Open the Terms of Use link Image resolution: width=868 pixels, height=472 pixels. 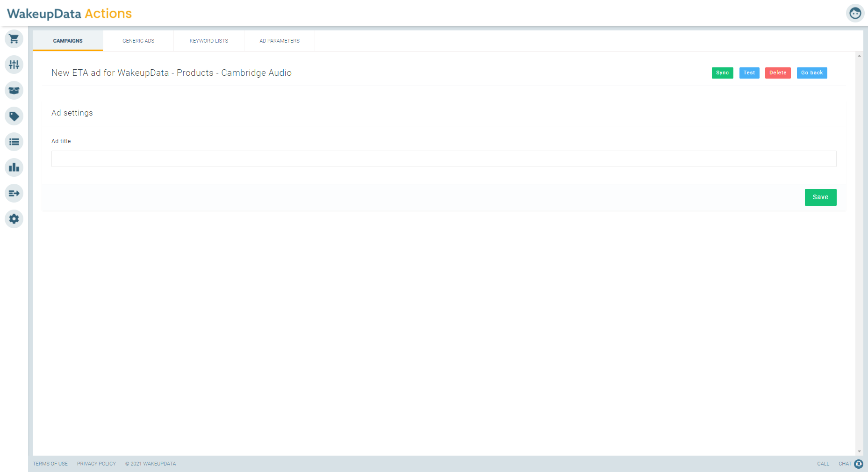[x=50, y=464]
